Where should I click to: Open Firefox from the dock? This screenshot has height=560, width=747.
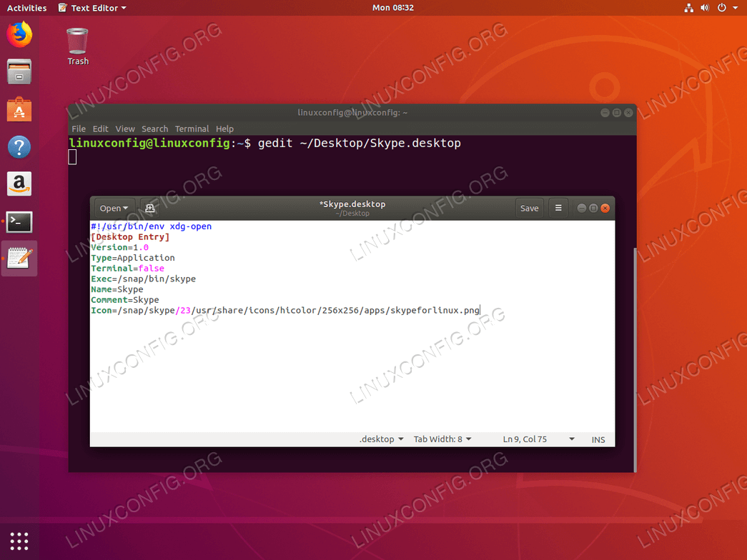click(19, 33)
